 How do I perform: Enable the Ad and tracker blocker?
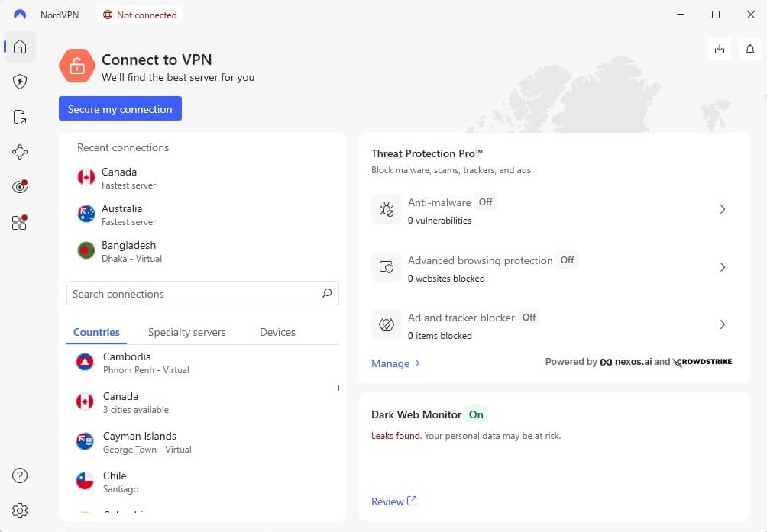[x=529, y=317]
